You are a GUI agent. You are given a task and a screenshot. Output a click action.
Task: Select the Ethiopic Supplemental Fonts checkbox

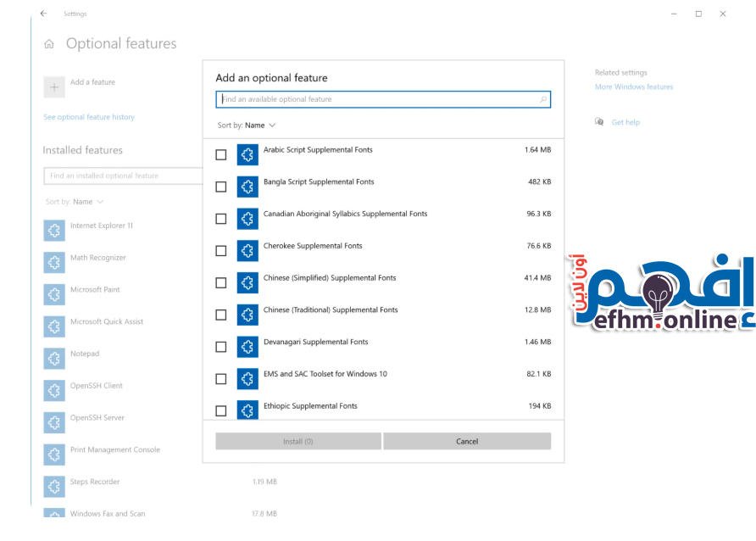tap(221, 410)
